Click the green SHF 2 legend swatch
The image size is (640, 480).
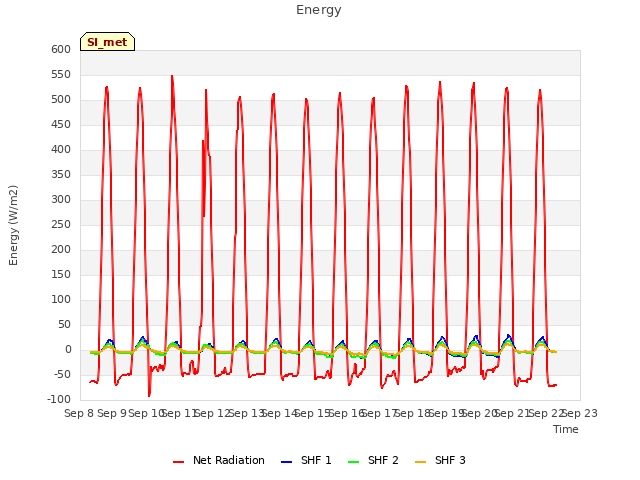(353, 462)
